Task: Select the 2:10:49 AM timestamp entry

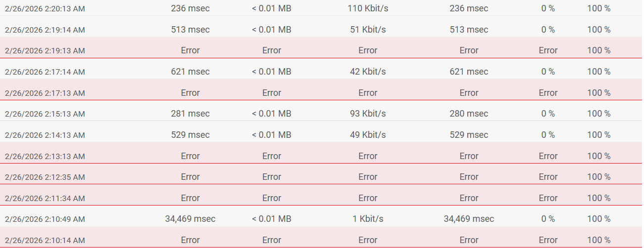Action: pos(45,219)
